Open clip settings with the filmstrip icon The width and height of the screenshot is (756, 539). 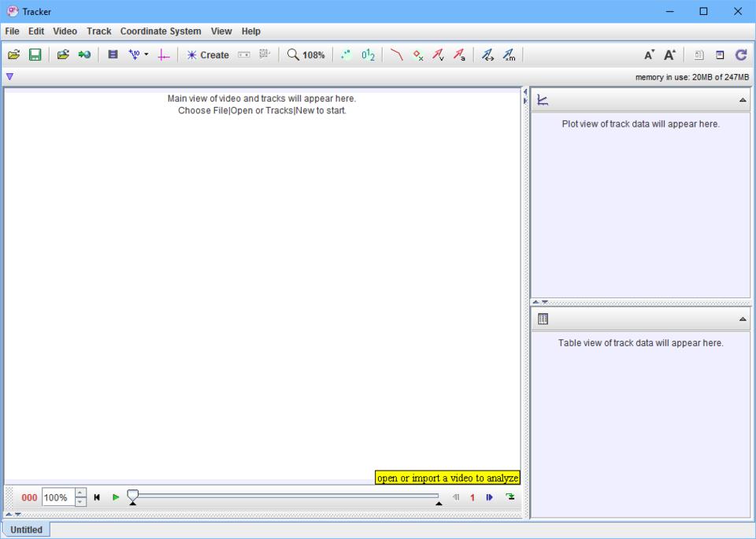tap(113, 55)
